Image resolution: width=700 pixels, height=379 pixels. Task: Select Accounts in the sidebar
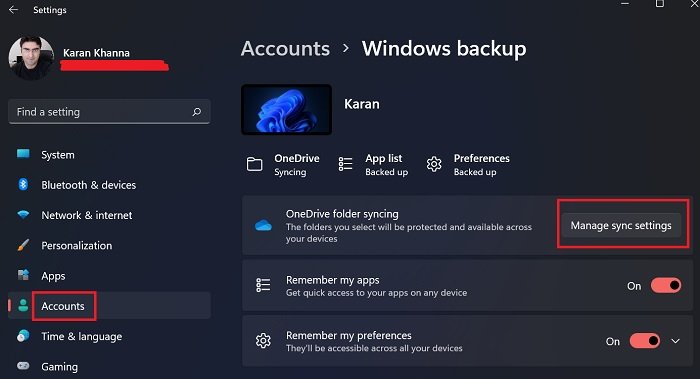(109, 306)
